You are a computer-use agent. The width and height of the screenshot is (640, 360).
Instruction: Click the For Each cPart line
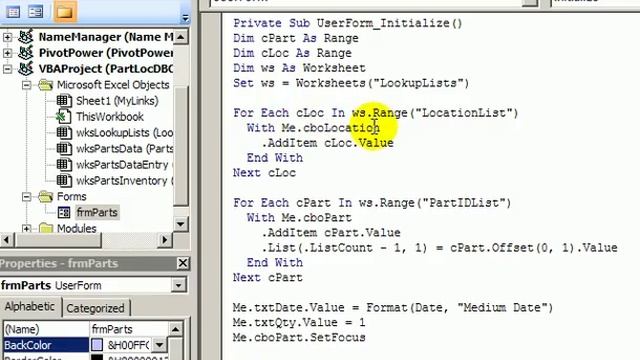[x=372, y=203]
